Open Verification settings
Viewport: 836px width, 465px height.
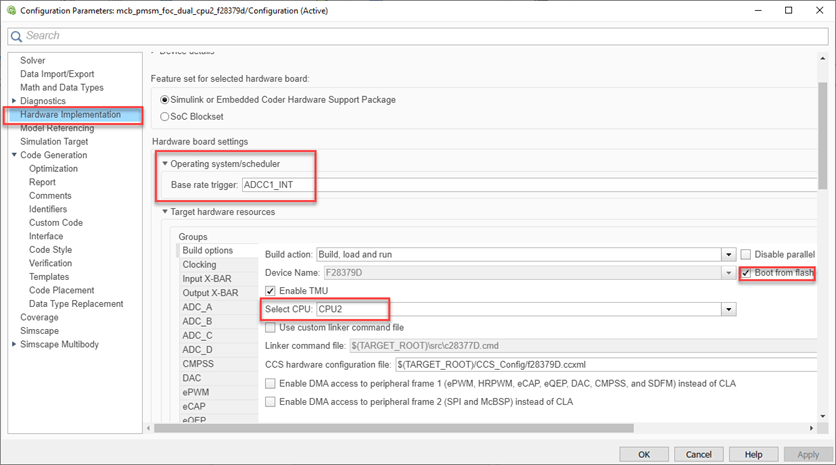click(50, 263)
